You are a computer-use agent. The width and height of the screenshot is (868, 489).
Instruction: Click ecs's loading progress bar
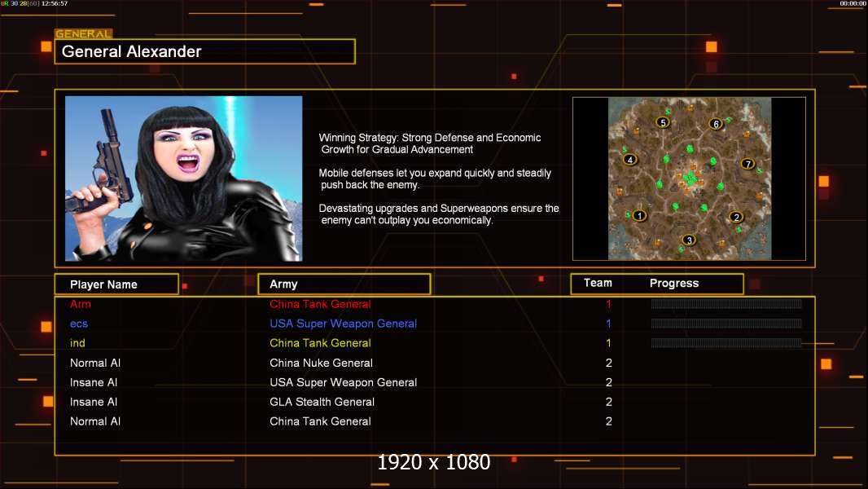click(726, 324)
